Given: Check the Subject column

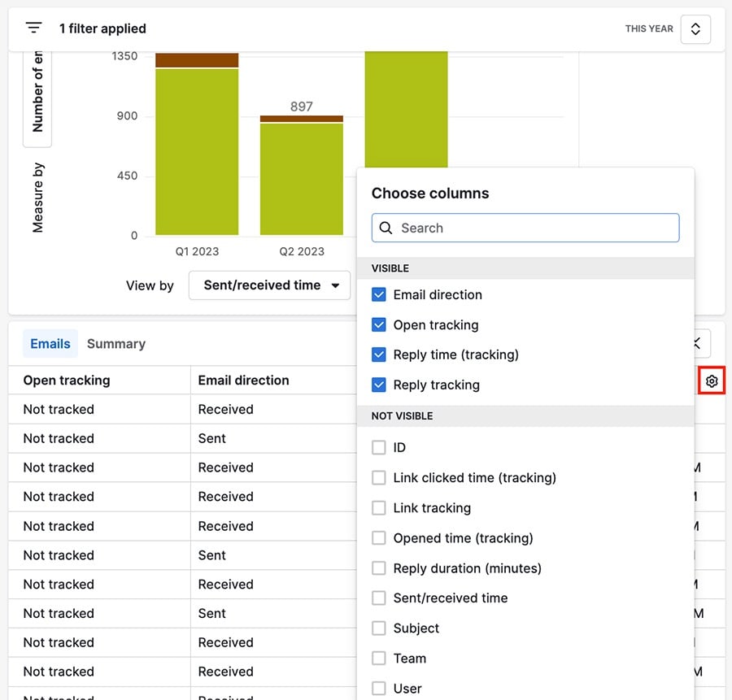Looking at the screenshot, I should (x=379, y=628).
